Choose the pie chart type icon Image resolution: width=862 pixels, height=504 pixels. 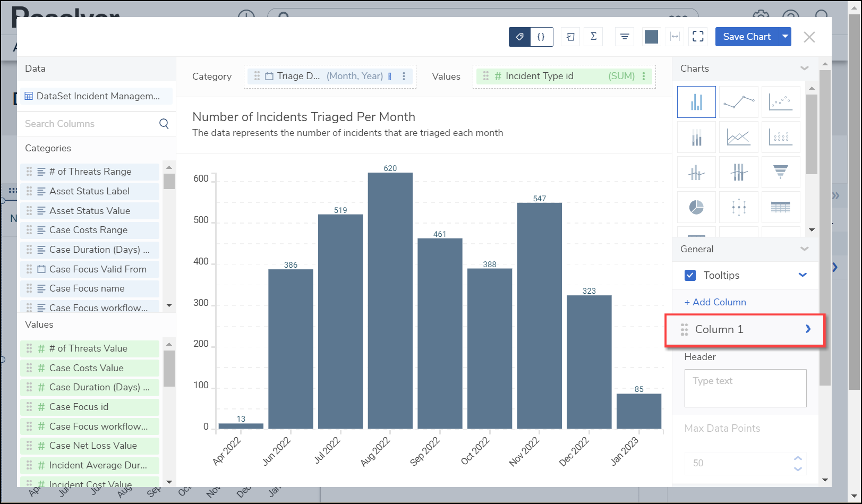tap(696, 207)
